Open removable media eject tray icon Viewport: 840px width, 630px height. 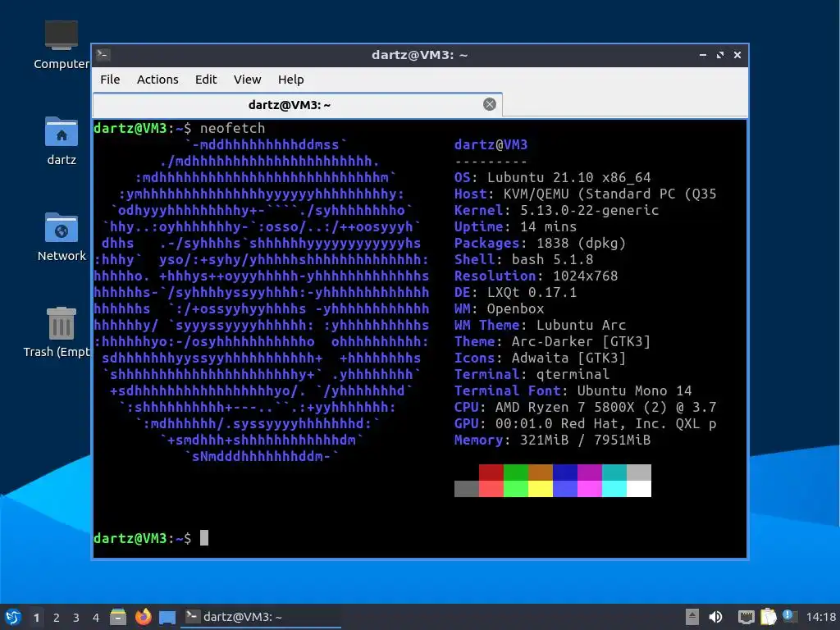[x=692, y=617]
